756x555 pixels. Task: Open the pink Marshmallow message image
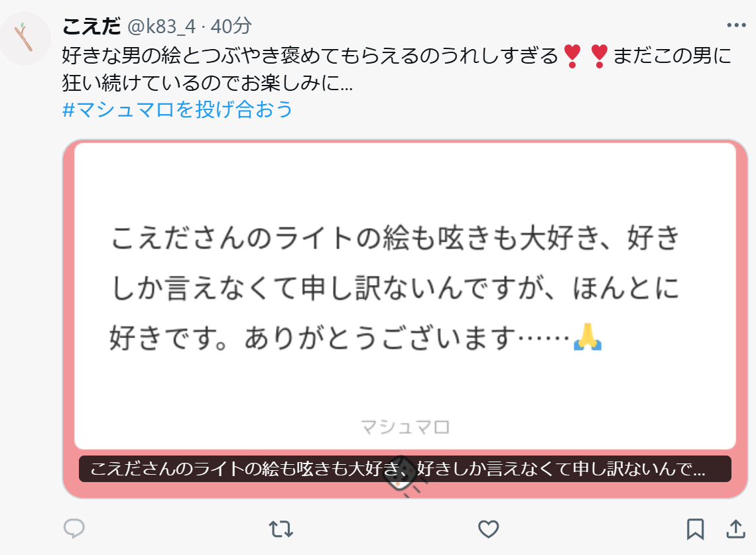tap(405, 319)
